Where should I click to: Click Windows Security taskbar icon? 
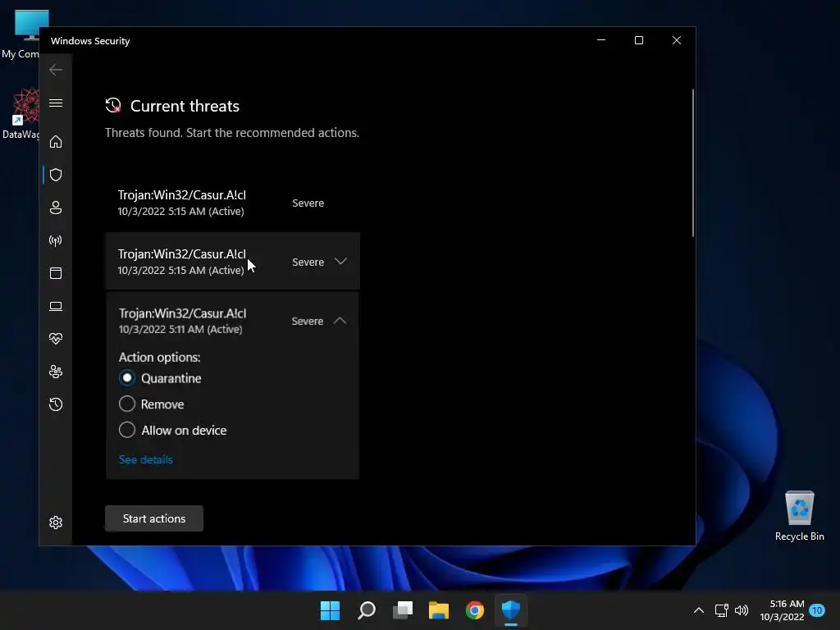(511, 610)
